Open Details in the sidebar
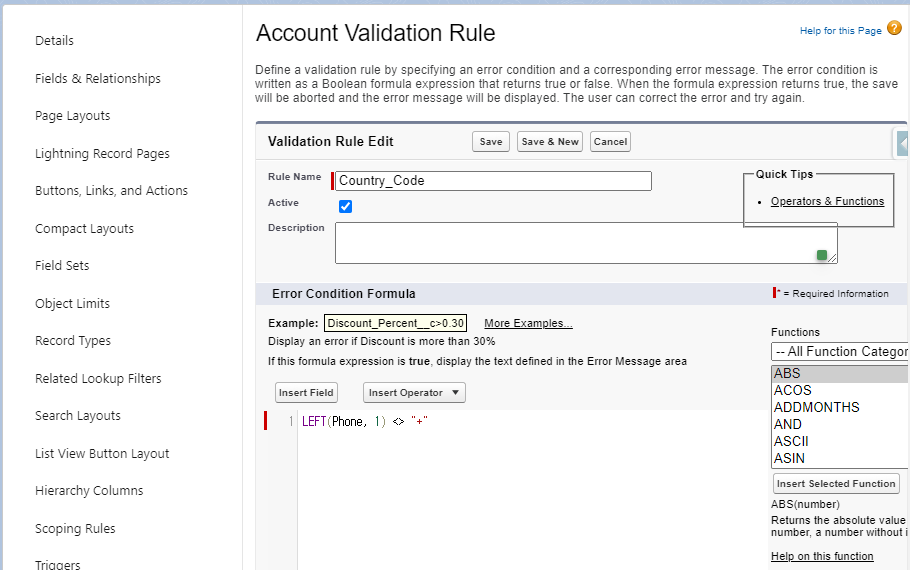910x570 pixels. [x=54, y=41]
